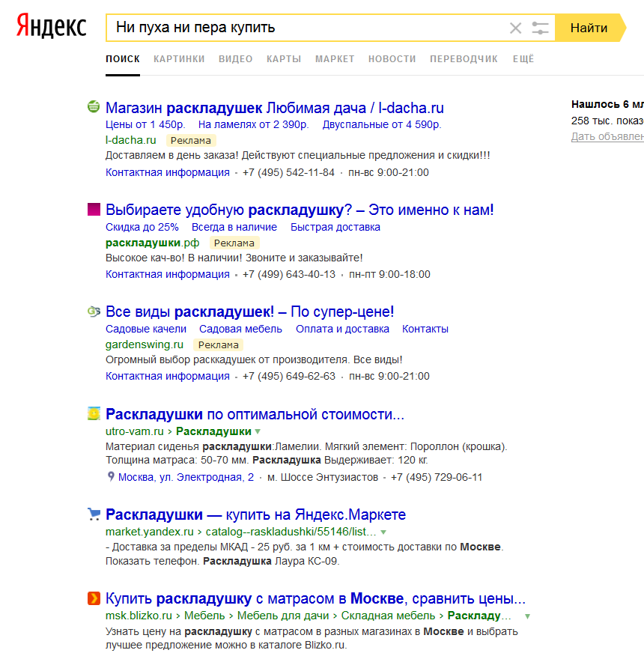This screenshot has height=659, width=644.
Task: Click Садовая мебель sitelink
Action: [240, 329]
